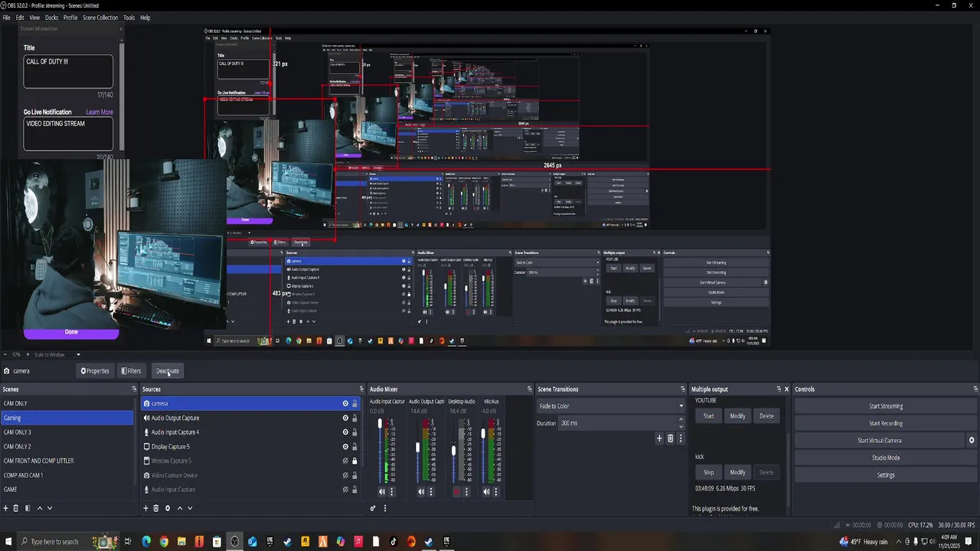Click the Windows Start button
Viewport: 980px width, 551px height.
point(8,542)
